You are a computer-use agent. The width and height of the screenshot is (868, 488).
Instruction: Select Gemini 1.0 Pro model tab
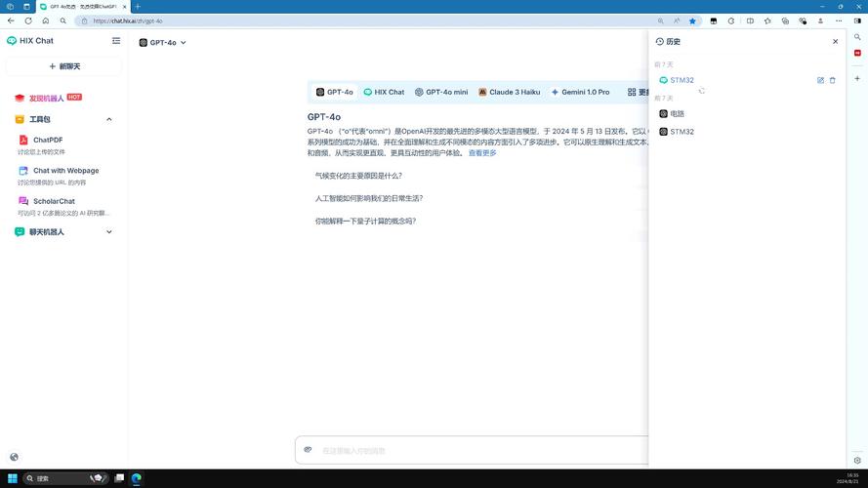pos(580,93)
